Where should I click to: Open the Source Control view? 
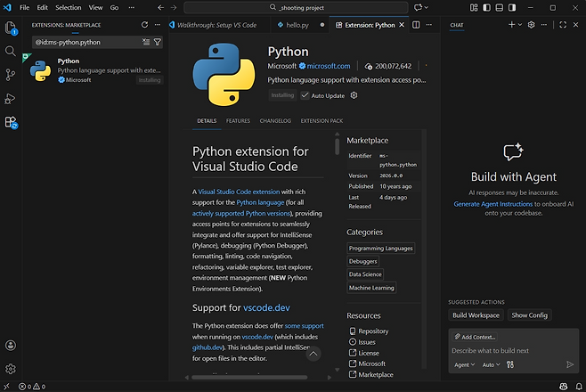point(11,75)
